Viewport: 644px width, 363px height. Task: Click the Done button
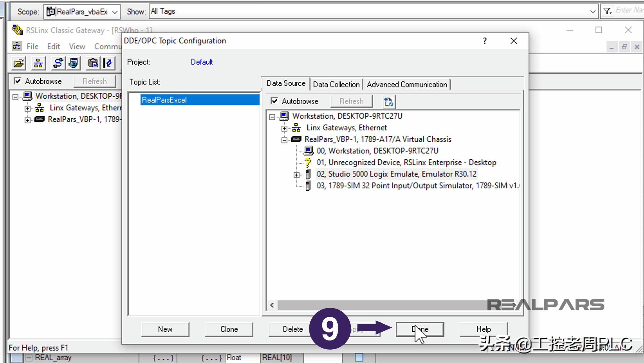[420, 329]
